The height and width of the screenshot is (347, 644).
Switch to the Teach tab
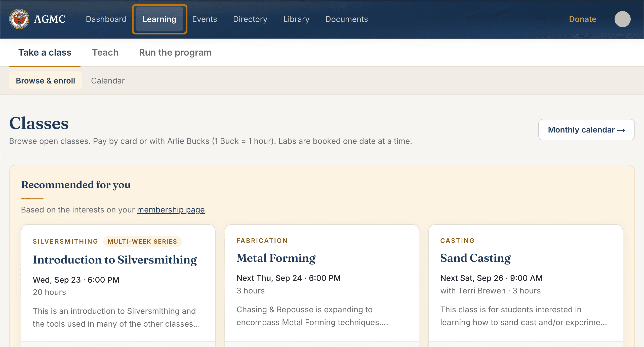[105, 53]
